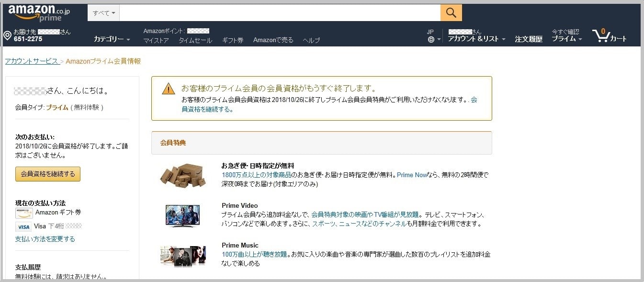Click the Amazon.co.jp Prime logo
The image size is (644, 282).
pyautogui.click(x=39, y=12)
